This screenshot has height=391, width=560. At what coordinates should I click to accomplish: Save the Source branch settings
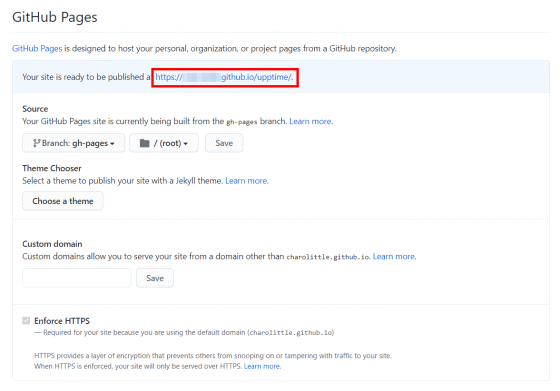[224, 143]
